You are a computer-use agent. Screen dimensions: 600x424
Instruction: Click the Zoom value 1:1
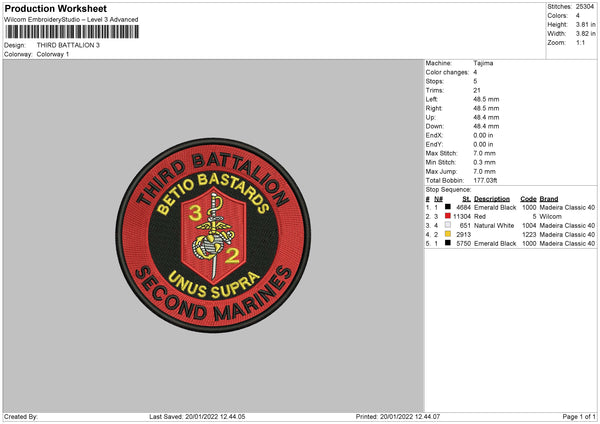click(x=580, y=42)
